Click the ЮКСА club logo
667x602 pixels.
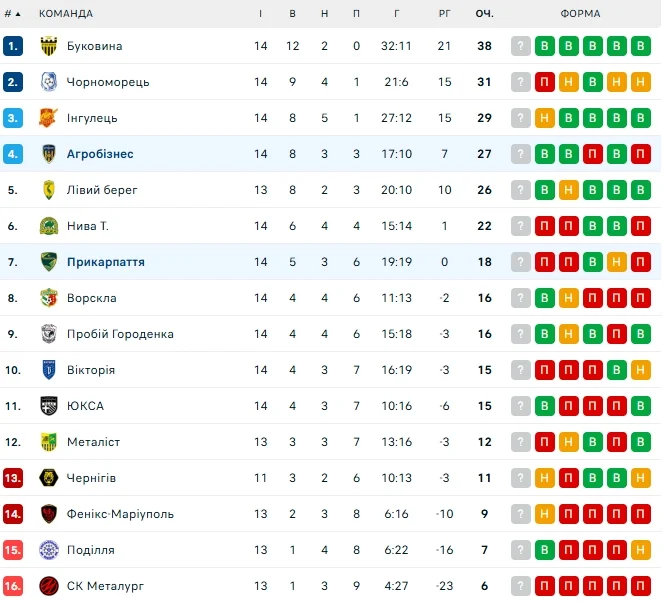(48, 406)
